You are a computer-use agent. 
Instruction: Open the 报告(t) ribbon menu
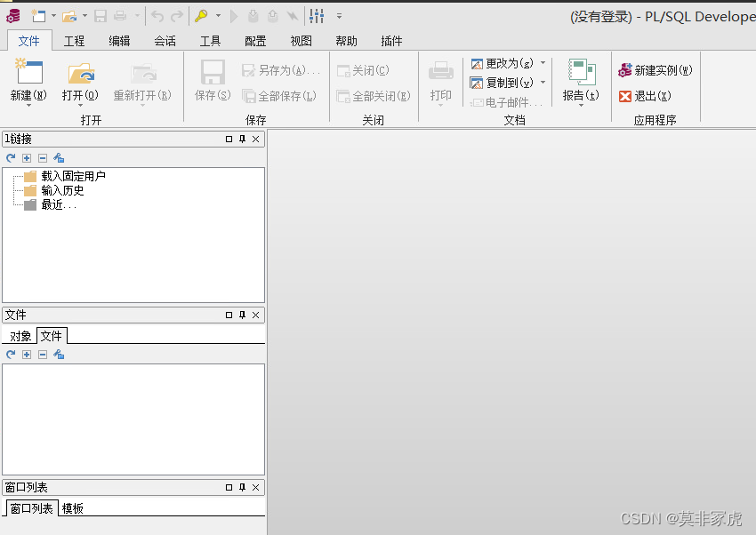pyautogui.click(x=581, y=82)
